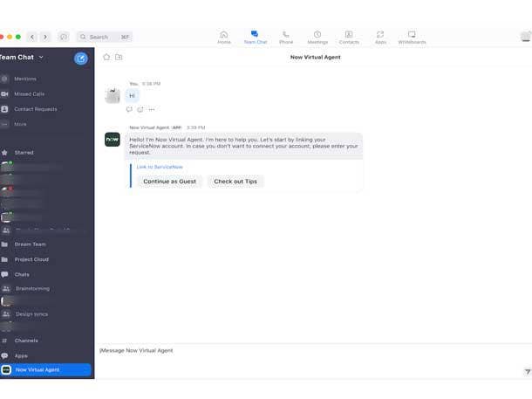
Task: Add an emoji reaction to the Hi message
Action: (x=140, y=110)
